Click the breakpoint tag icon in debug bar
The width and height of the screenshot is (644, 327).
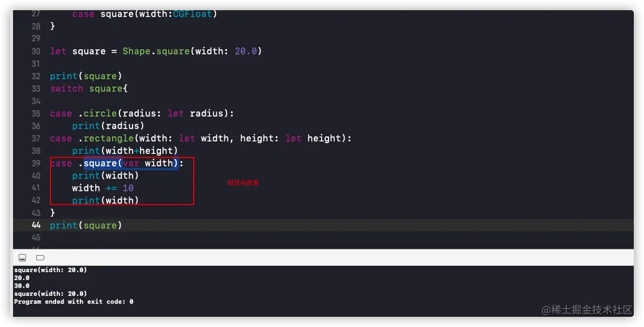click(40, 257)
